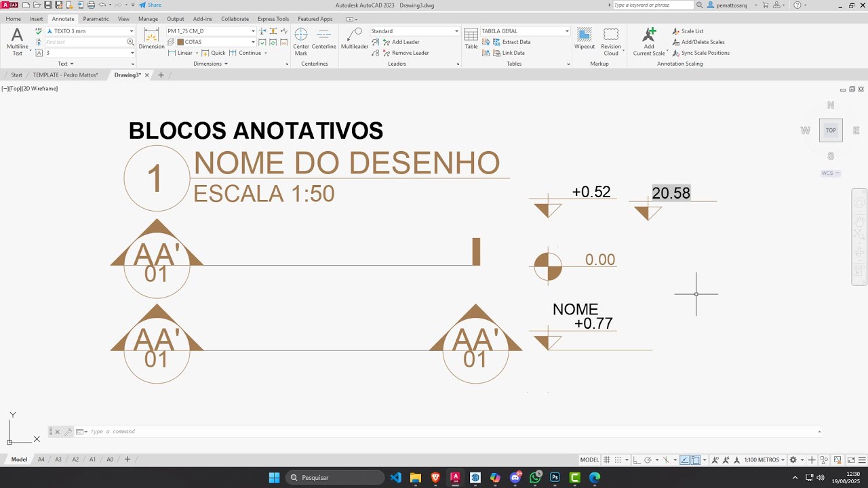Open file with the Open folder icon

pos(37,5)
